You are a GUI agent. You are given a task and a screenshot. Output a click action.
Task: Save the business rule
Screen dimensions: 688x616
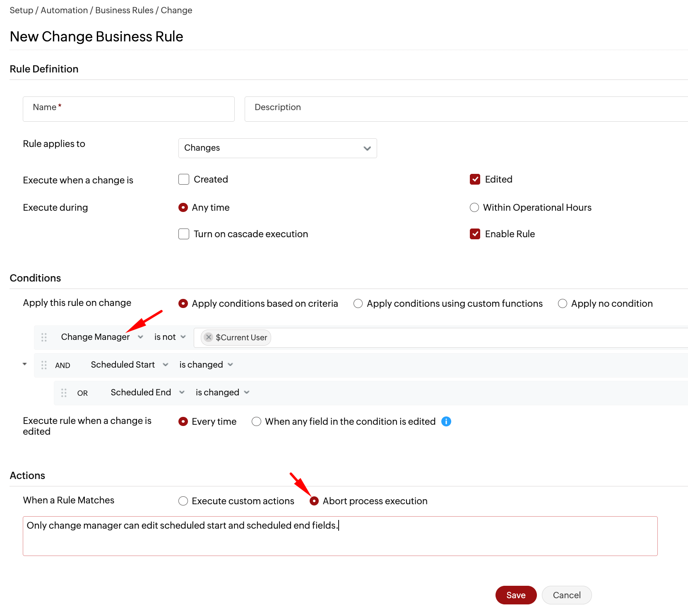[516, 595]
